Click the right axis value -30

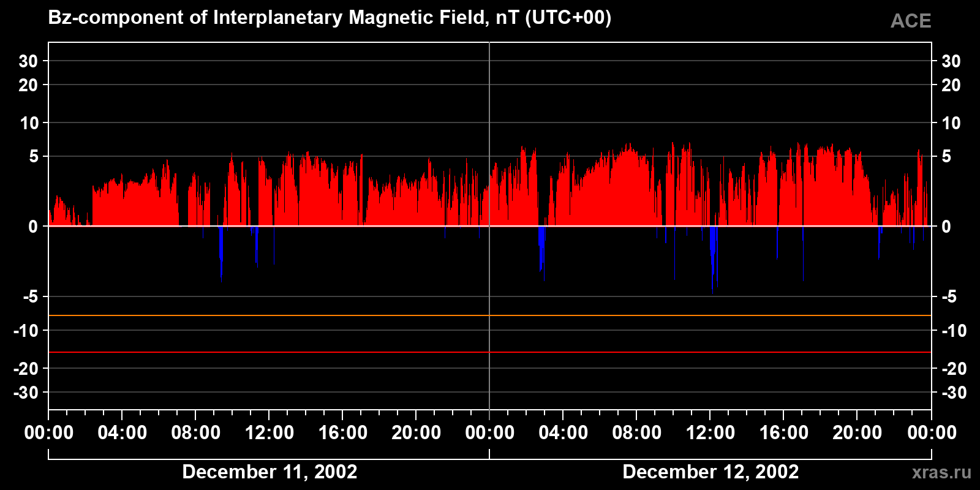pyautogui.click(x=954, y=392)
